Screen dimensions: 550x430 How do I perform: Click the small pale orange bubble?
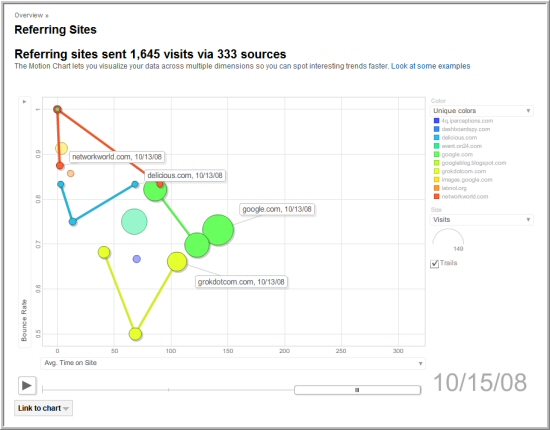click(x=71, y=173)
